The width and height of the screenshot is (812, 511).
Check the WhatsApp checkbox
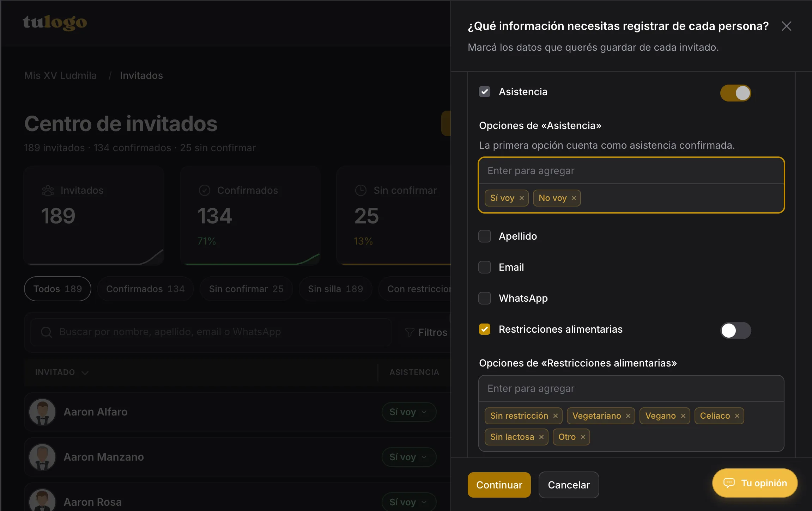click(x=485, y=298)
